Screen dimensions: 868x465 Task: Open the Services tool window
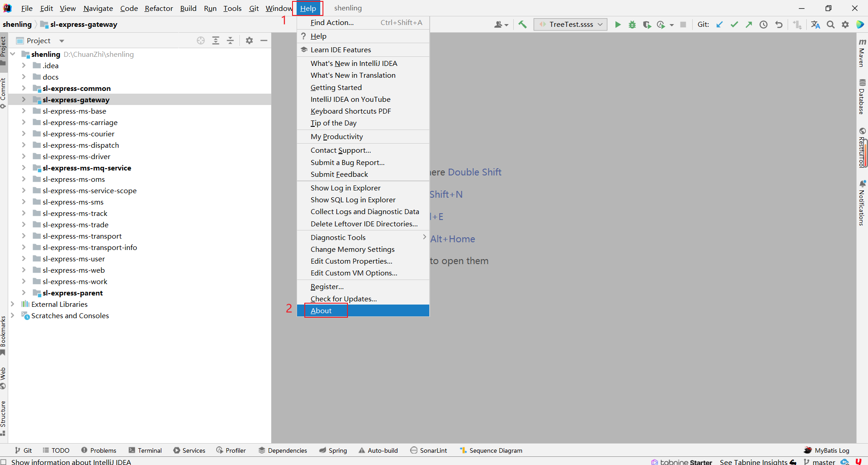[x=189, y=450]
